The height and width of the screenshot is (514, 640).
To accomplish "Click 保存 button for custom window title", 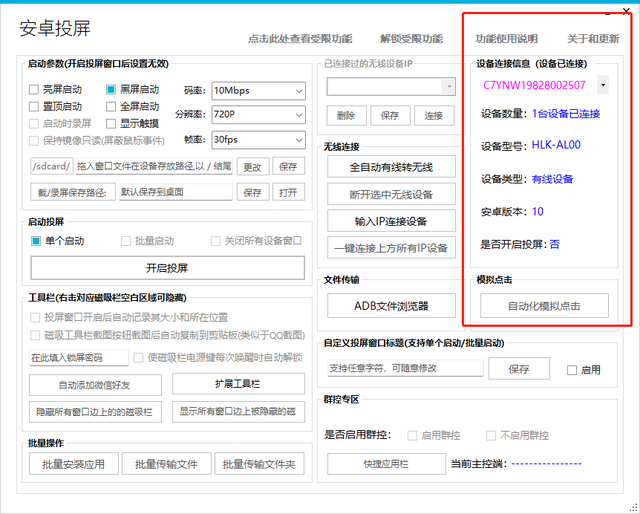I will tap(519, 369).
